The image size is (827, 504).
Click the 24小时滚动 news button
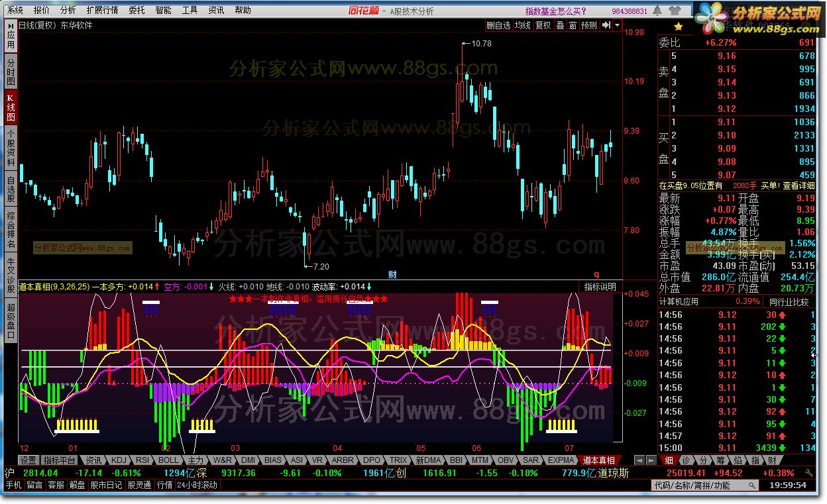click(x=197, y=485)
